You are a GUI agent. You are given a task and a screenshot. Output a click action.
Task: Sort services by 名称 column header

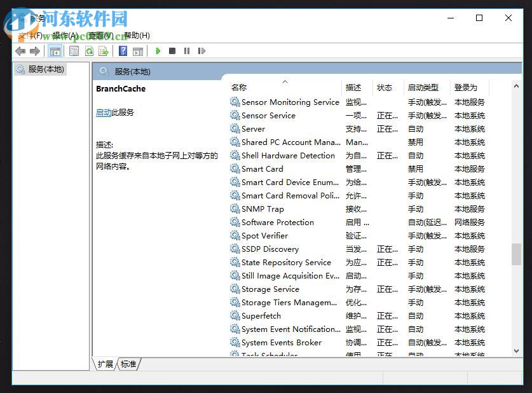238,87
